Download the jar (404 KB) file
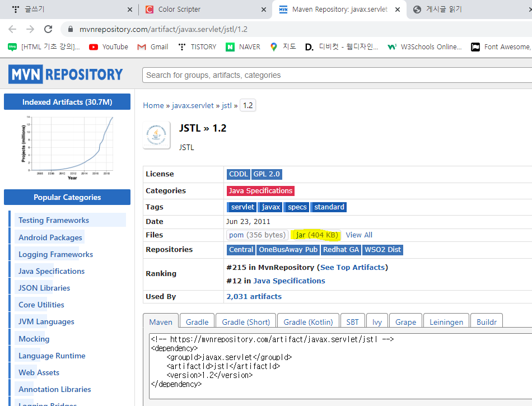Screen dimensions: 532x406 click(317, 235)
